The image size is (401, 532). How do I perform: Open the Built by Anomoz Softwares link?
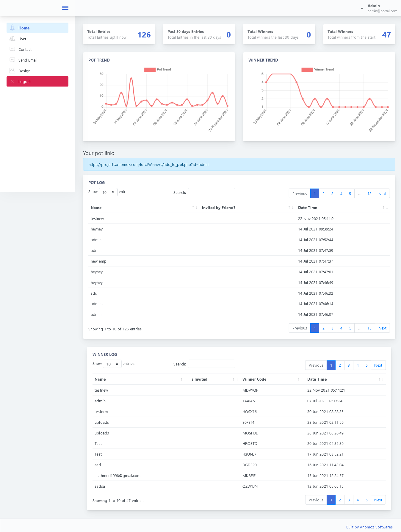(x=369, y=527)
